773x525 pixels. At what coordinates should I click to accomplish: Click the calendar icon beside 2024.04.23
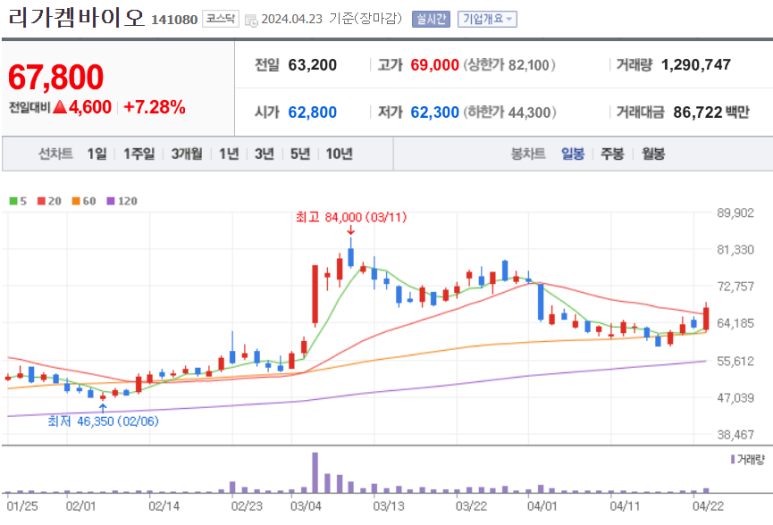point(251,20)
